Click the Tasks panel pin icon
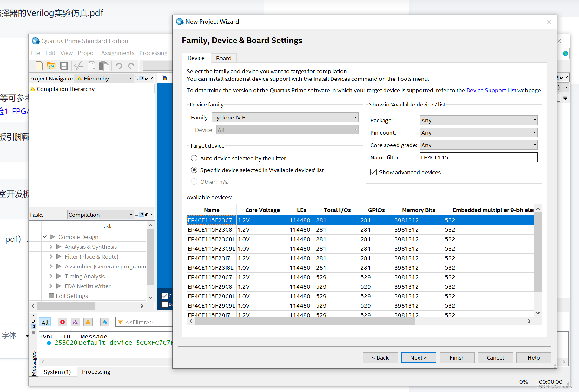579x392 pixels. click(142, 215)
